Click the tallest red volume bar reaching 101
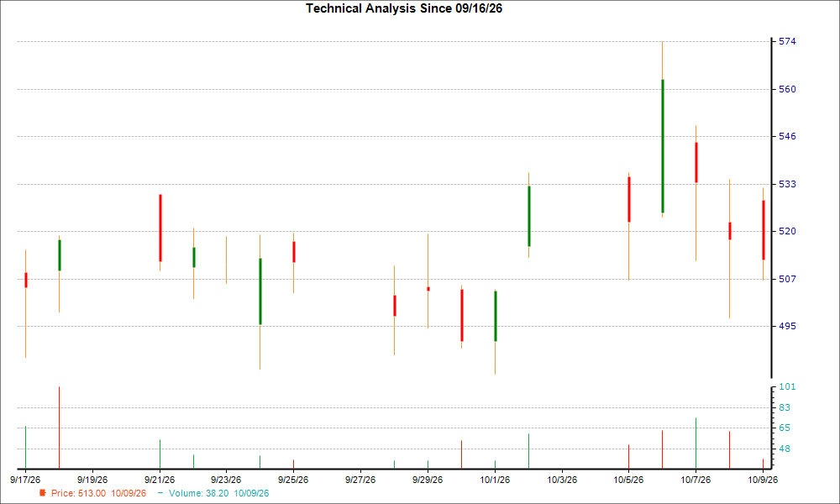 click(59, 428)
